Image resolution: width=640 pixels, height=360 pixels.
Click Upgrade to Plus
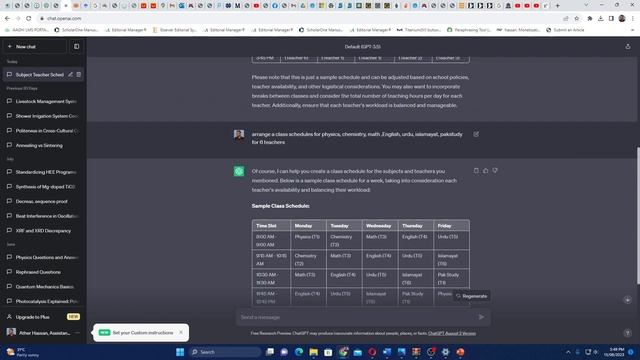pos(43,317)
